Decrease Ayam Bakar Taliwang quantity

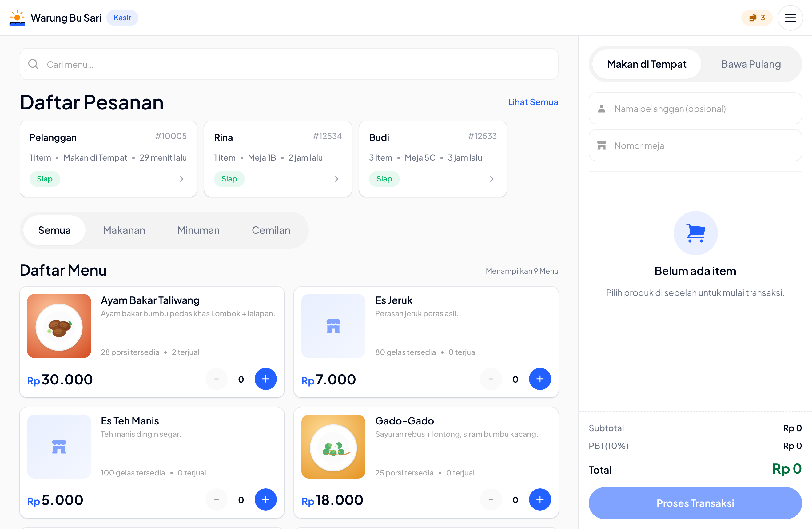pos(216,379)
